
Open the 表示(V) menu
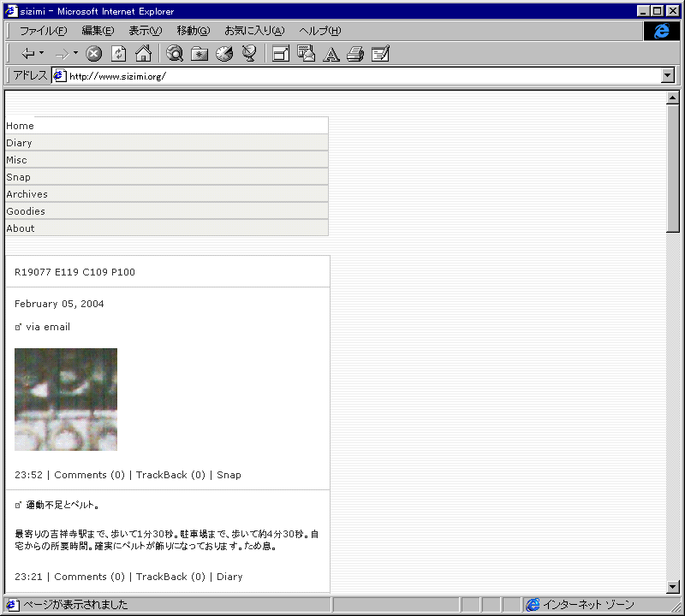[145, 31]
